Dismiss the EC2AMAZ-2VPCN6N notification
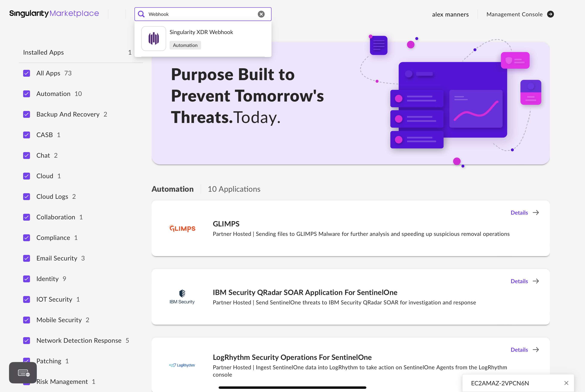This screenshot has width=585, height=392. point(566,383)
